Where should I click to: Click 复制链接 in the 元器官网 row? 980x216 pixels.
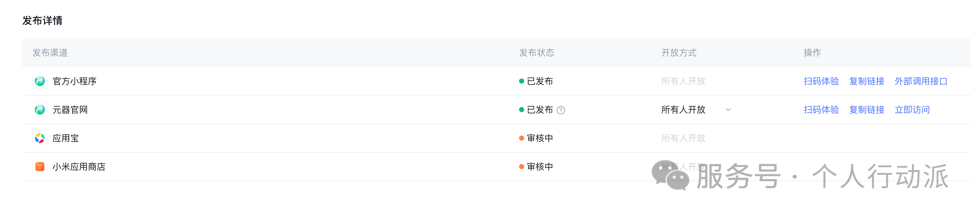[x=867, y=110]
